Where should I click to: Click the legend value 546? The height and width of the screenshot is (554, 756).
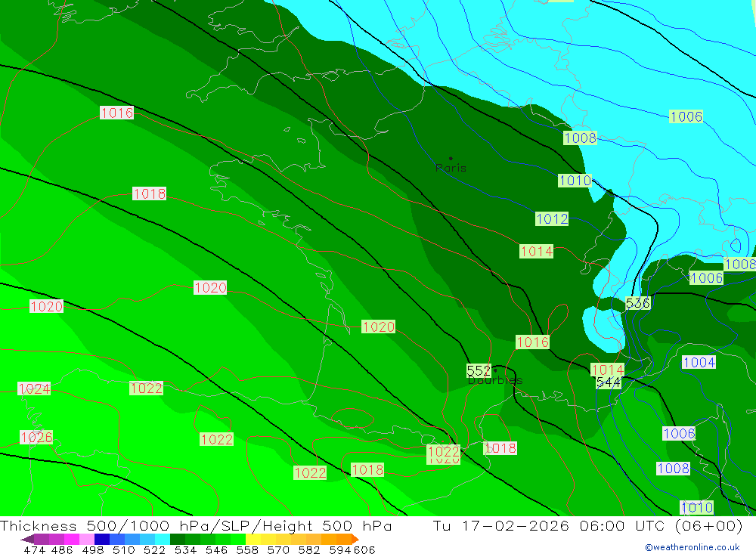216,549
